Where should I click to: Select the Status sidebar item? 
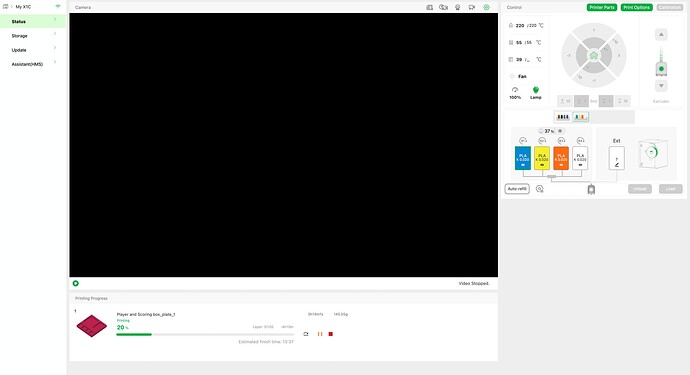pyautogui.click(x=33, y=21)
